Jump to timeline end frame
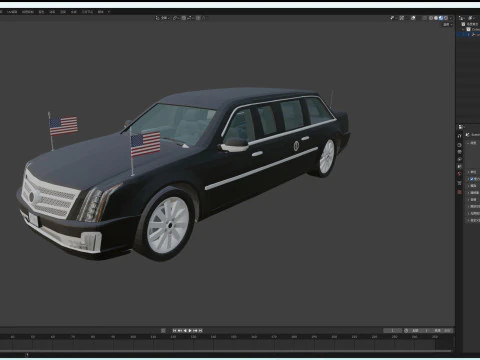Viewport: 480px width, 360px height. click(x=201, y=331)
